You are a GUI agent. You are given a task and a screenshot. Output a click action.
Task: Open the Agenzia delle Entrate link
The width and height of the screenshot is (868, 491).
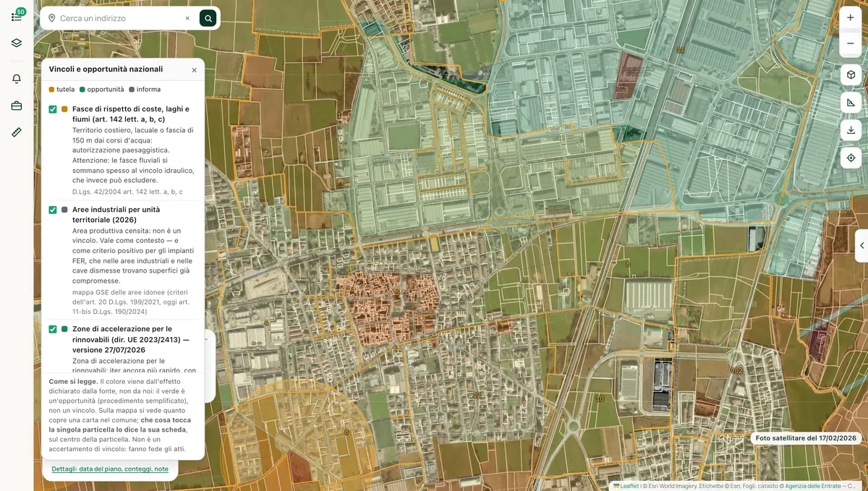[814, 486]
